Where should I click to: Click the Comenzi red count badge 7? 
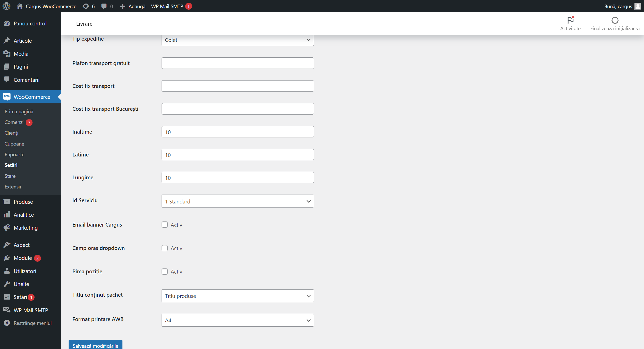click(x=29, y=122)
